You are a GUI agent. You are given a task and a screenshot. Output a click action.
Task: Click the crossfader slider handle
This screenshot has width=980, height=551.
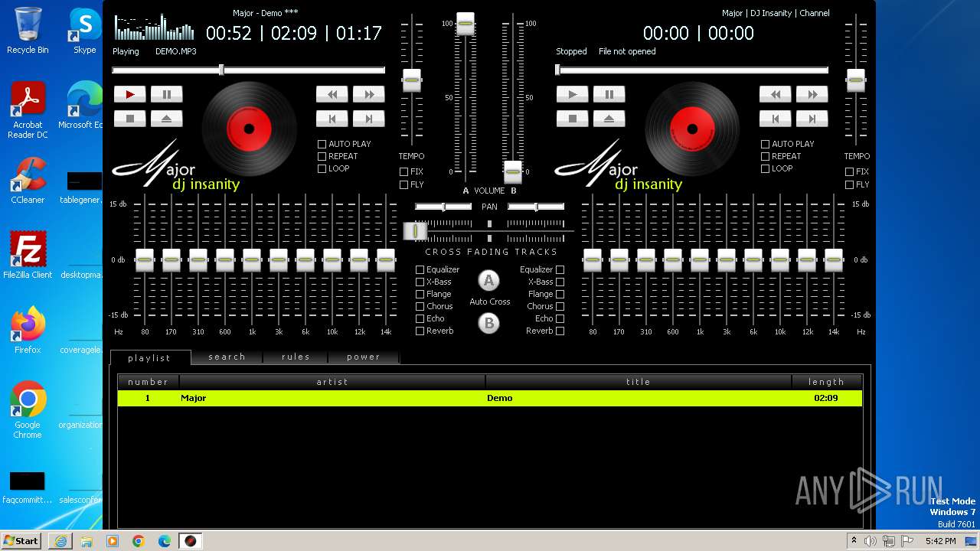click(416, 230)
